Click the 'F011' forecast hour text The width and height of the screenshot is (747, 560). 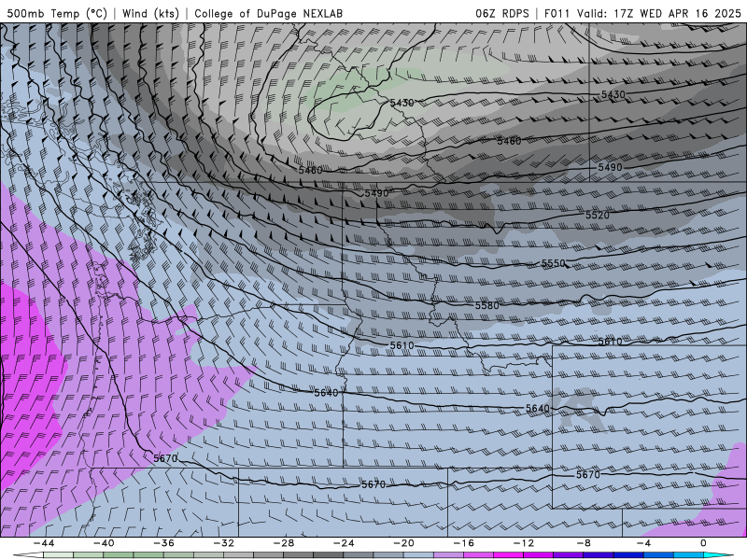point(557,13)
